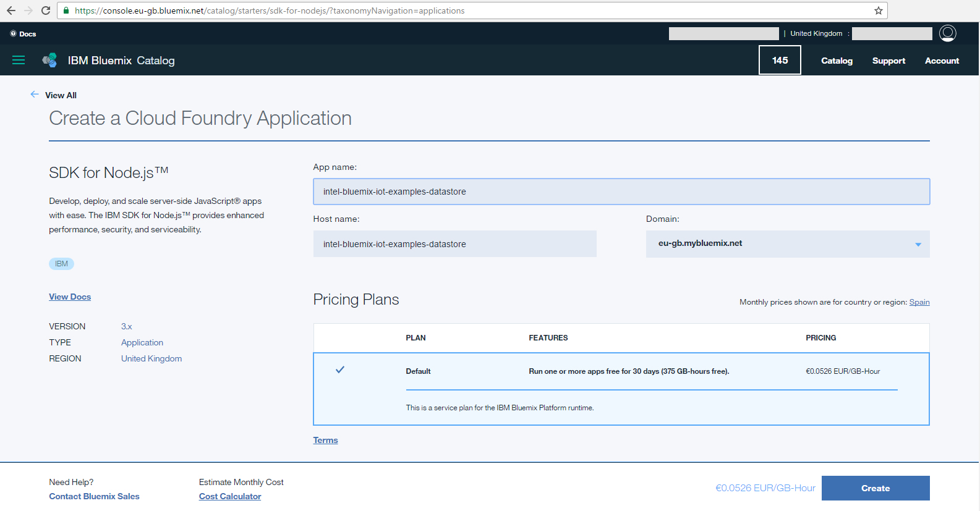Reload the current page

46,11
